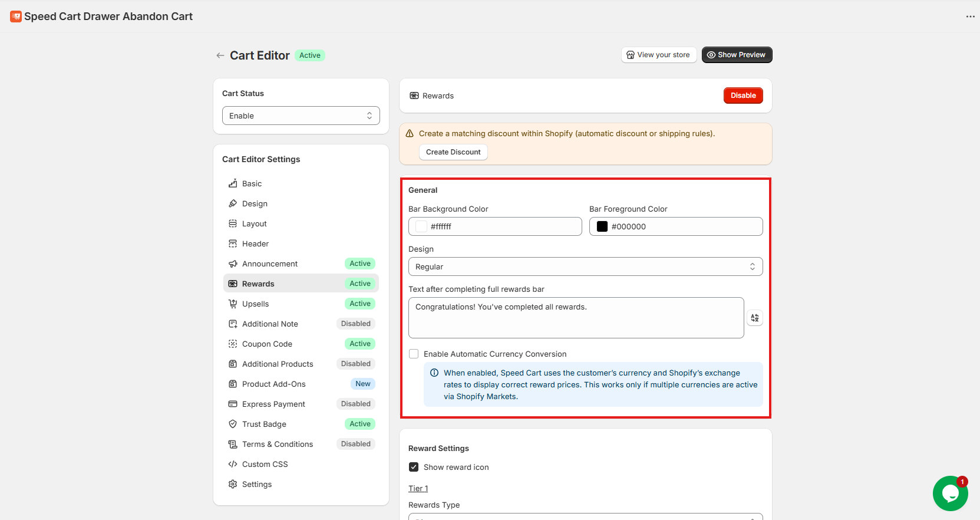Uncheck the Show reward icon checkbox
980x520 pixels.
[x=414, y=467]
